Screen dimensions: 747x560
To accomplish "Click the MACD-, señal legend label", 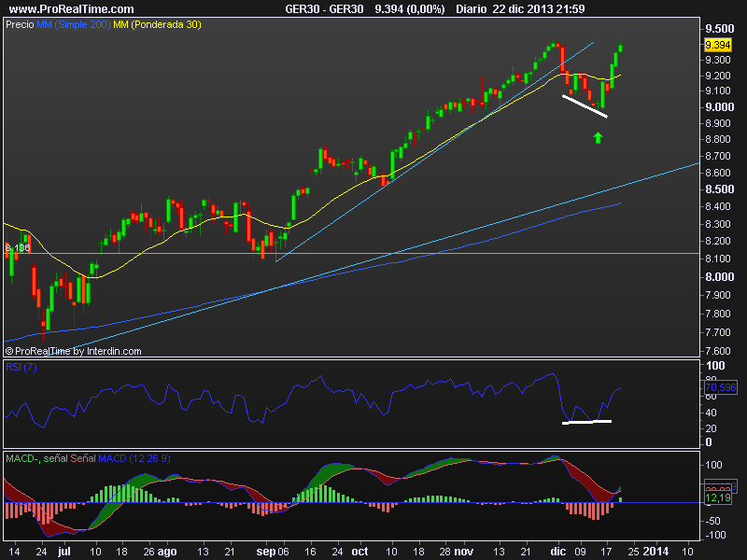I will (36, 458).
